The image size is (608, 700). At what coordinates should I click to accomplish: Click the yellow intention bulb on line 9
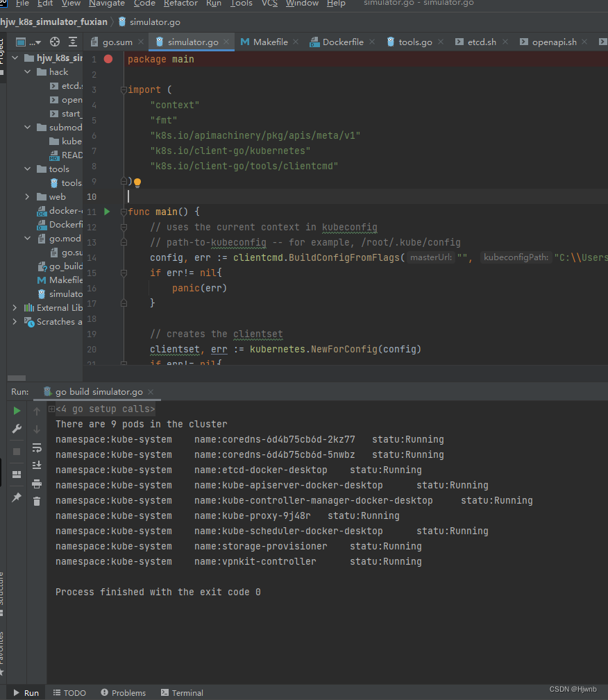pyautogui.click(x=137, y=182)
